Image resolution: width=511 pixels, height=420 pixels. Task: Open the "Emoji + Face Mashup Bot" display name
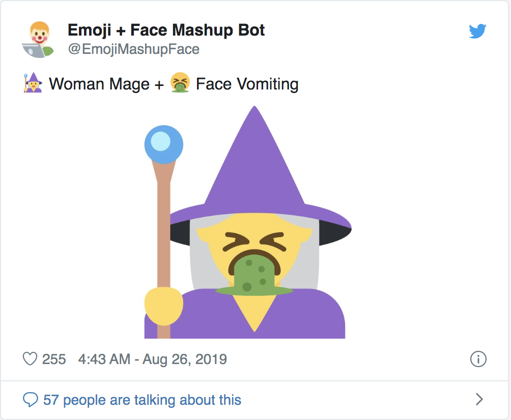click(166, 30)
